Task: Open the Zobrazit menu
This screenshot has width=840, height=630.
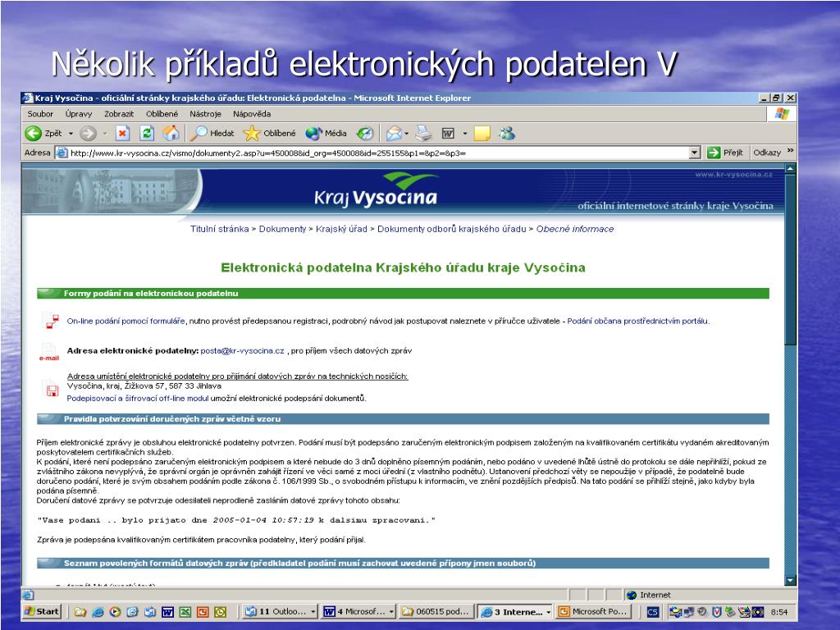Action: tap(119, 113)
